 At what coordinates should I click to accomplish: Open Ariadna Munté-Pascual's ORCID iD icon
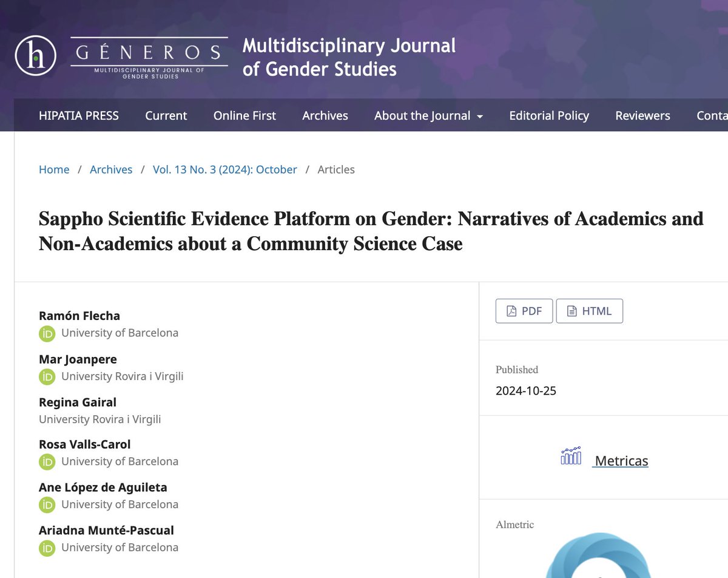[47, 548]
